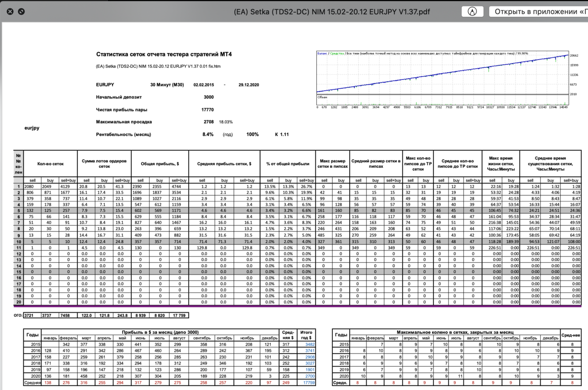Click the Markup pen icon in title bar
Screen dimensions: 588x390
coord(472,11)
